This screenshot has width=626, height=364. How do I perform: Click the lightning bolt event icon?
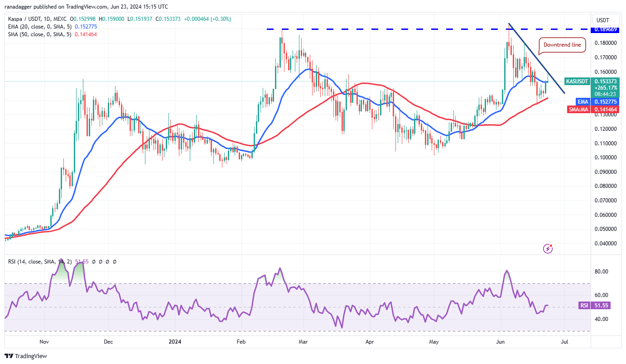pos(548,248)
